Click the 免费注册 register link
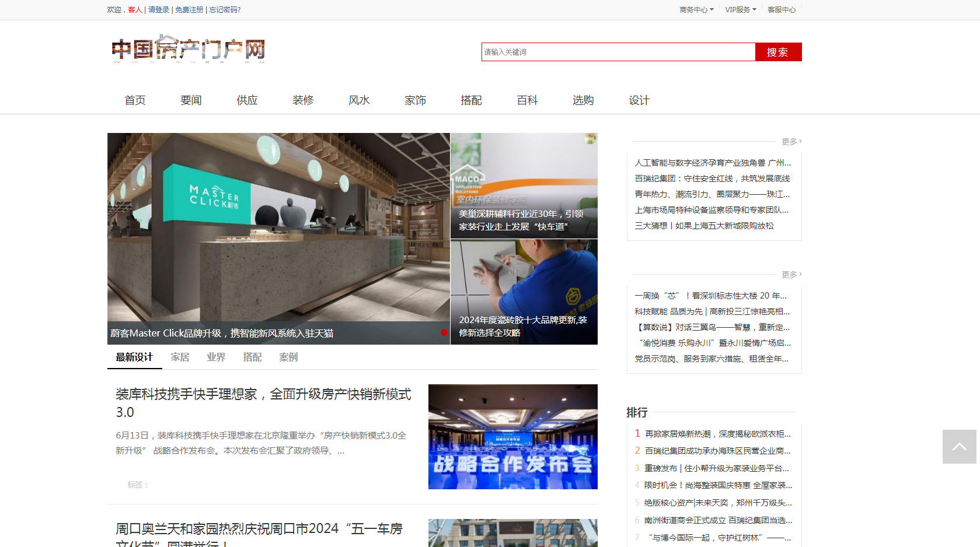 [189, 10]
